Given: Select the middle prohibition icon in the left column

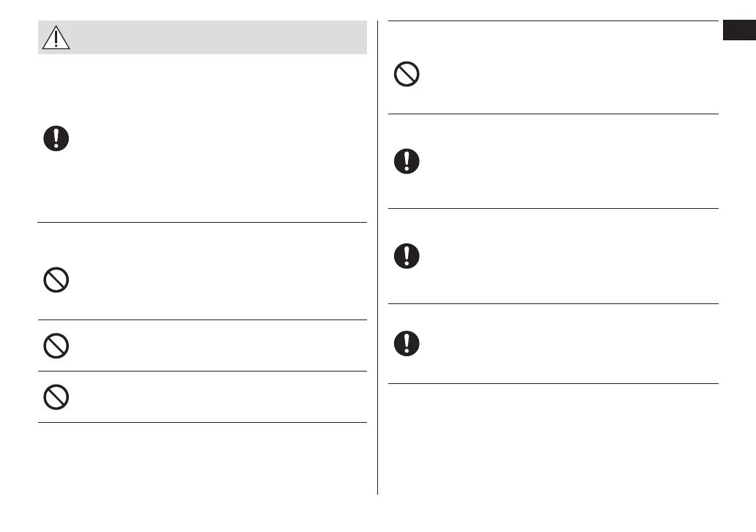Looking at the screenshot, I should (x=56, y=346).
